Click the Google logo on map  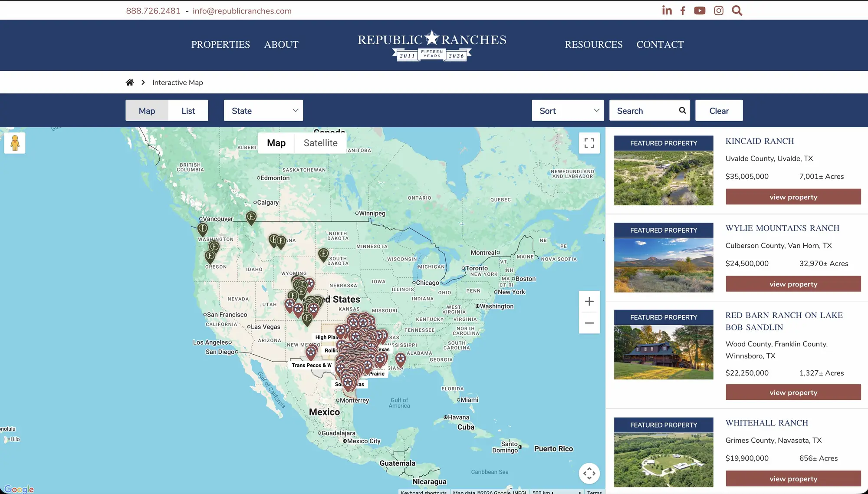(x=19, y=489)
